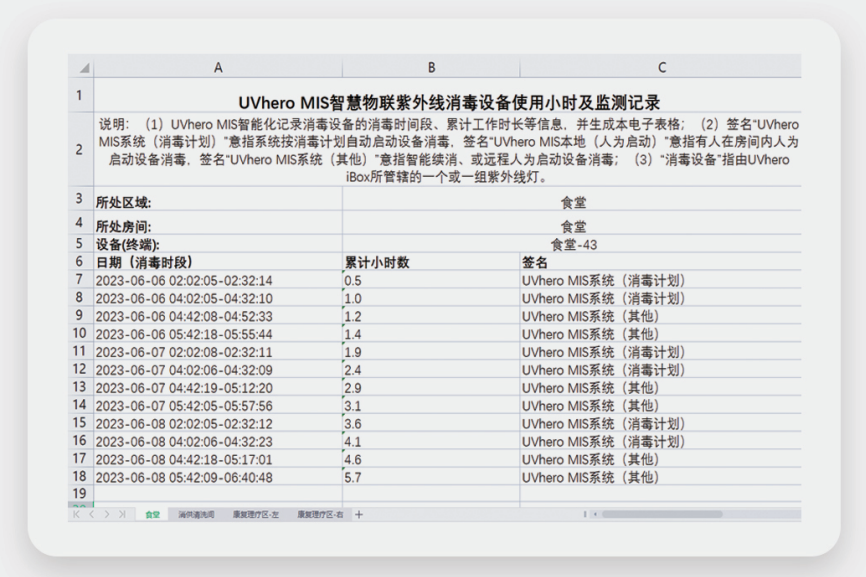Viewport: 866px width, 577px height.
Task: Switch to the 康复理疗区-左 sheet tab
Action: [x=255, y=515]
